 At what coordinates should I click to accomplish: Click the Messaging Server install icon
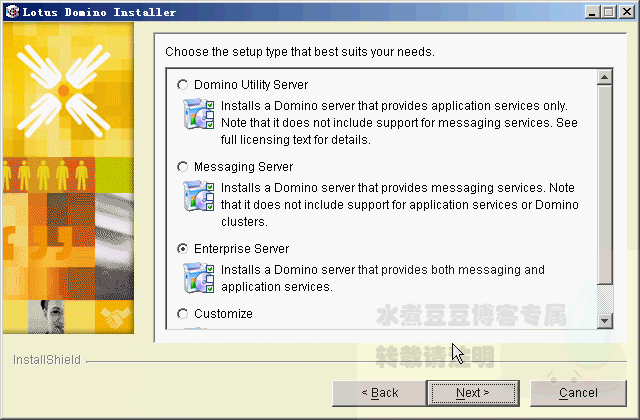click(x=199, y=196)
